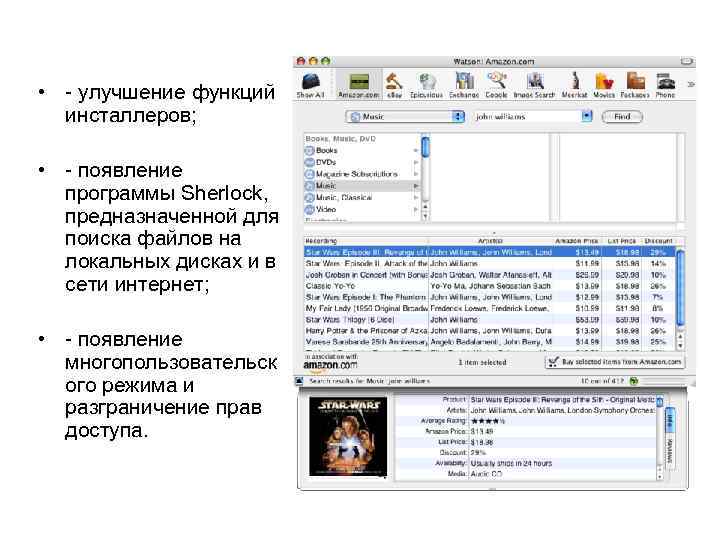Image resolution: width=720 pixels, height=540 pixels.
Task: Select the My Fair Lady result row
Action: point(489,308)
